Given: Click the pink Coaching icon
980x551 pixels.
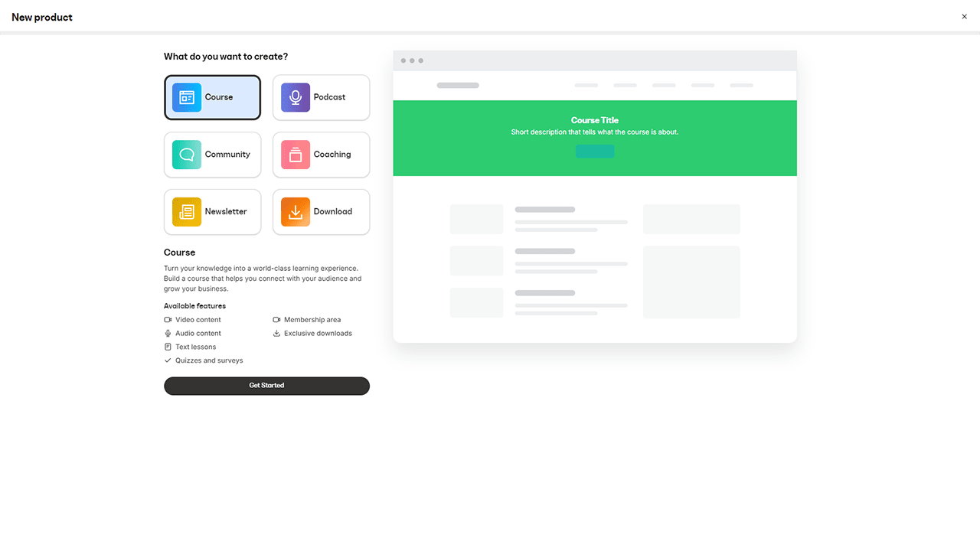Looking at the screenshot, I should pos(296,155).
